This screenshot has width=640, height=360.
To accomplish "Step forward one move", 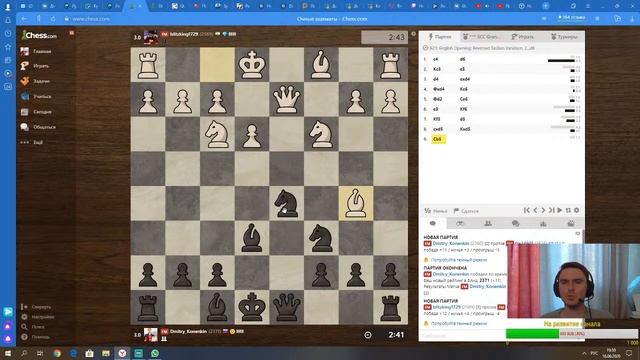I will click(x=543, y=210).
